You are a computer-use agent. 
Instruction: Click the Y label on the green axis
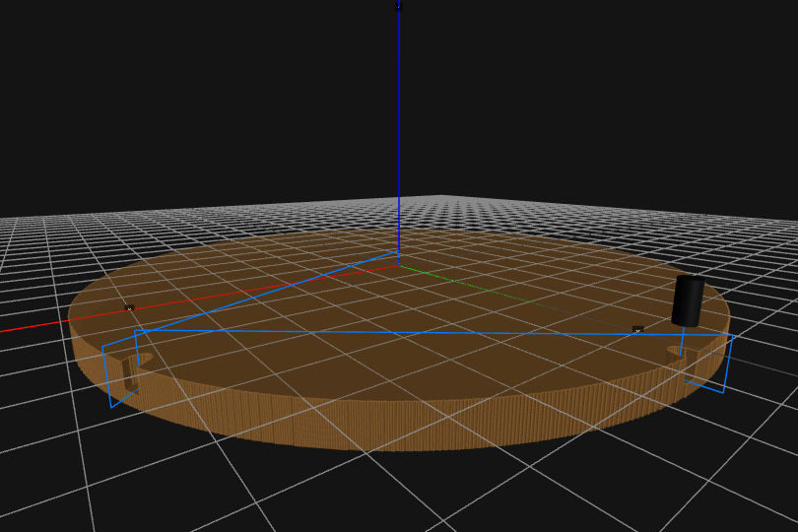point(637,330)
